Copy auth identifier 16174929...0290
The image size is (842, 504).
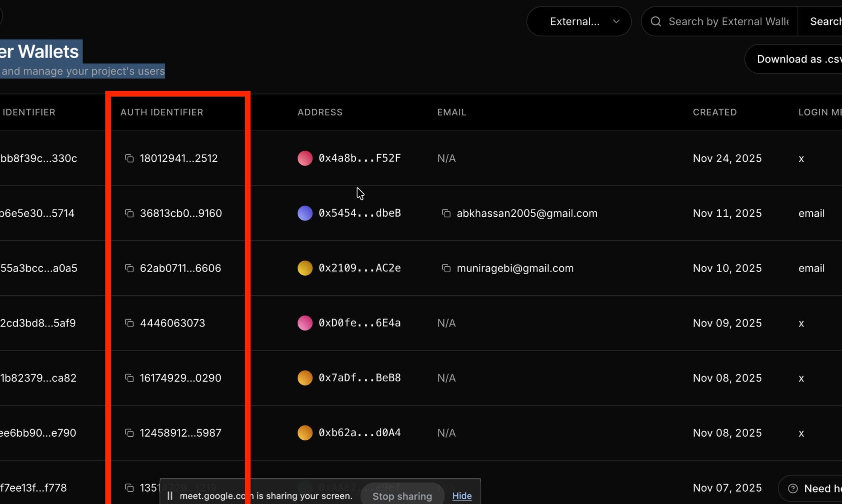pyautogui.click(x=129, y=378)
